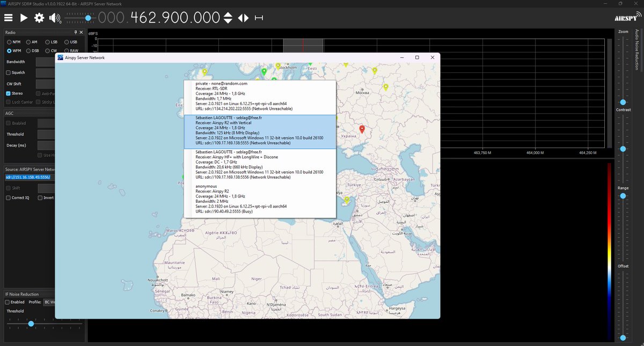Image resolution: width=644 pixels, height=346 pixels.
Task: Open the SDR# hamburger main menu
Action: click(8, 18)
